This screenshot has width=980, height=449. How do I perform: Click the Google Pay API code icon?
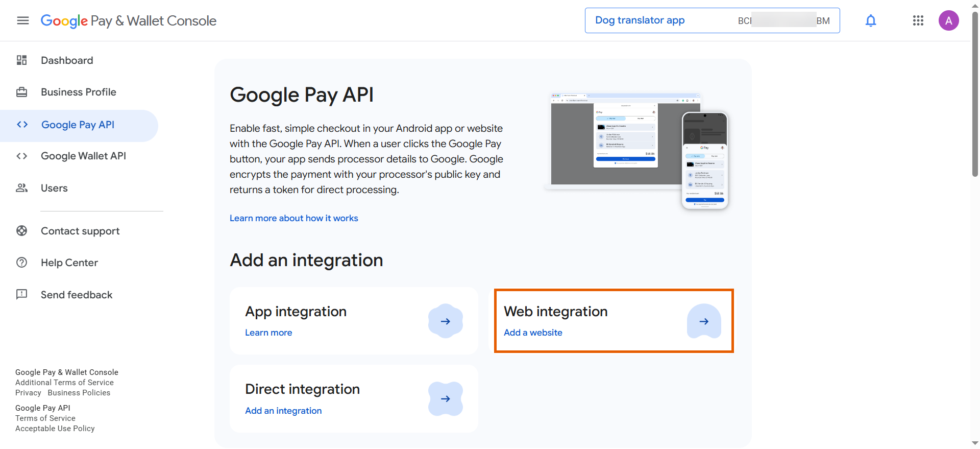[22, 125]
